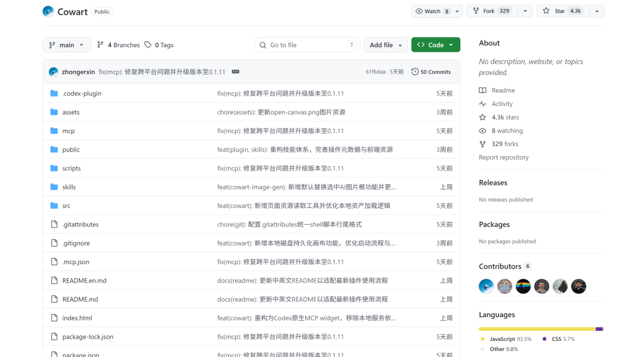Click the .gitattributes file icon

(54, 225)
